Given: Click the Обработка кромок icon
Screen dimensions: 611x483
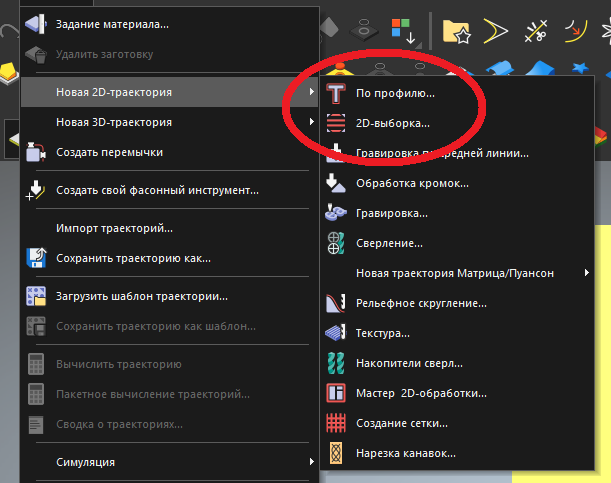Looking at the screenshot, I should [x=336, y=183].
